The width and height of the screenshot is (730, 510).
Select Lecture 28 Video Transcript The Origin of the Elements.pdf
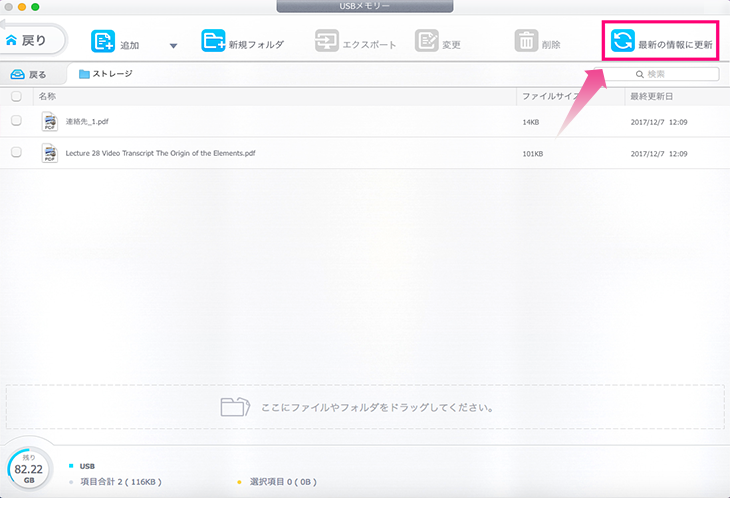[160, 153]
